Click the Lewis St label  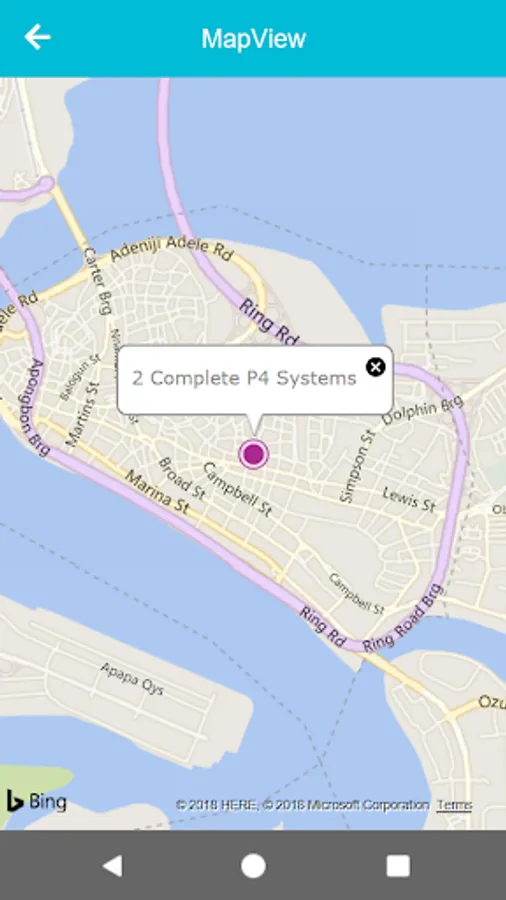[x=410, y=499]
